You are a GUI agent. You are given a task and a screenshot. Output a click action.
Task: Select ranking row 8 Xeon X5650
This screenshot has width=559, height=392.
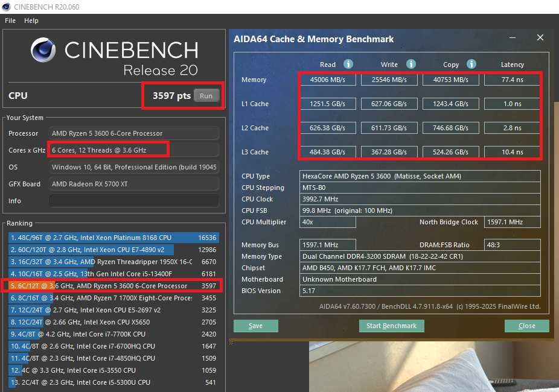113,322
